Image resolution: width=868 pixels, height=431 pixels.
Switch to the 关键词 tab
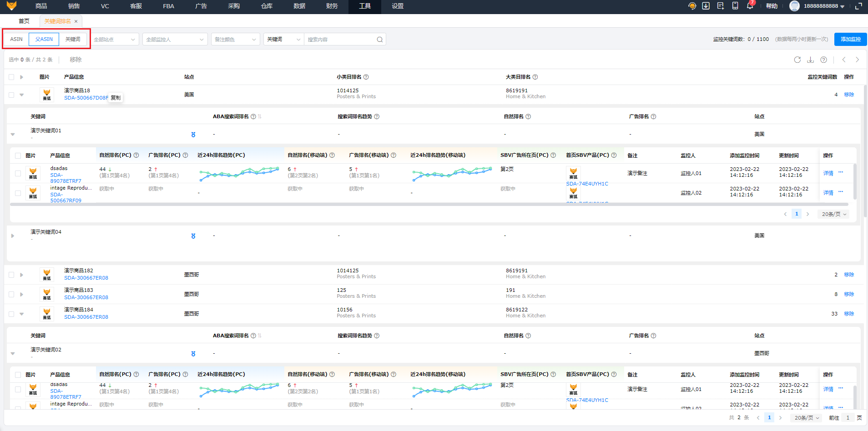(73, 39)
